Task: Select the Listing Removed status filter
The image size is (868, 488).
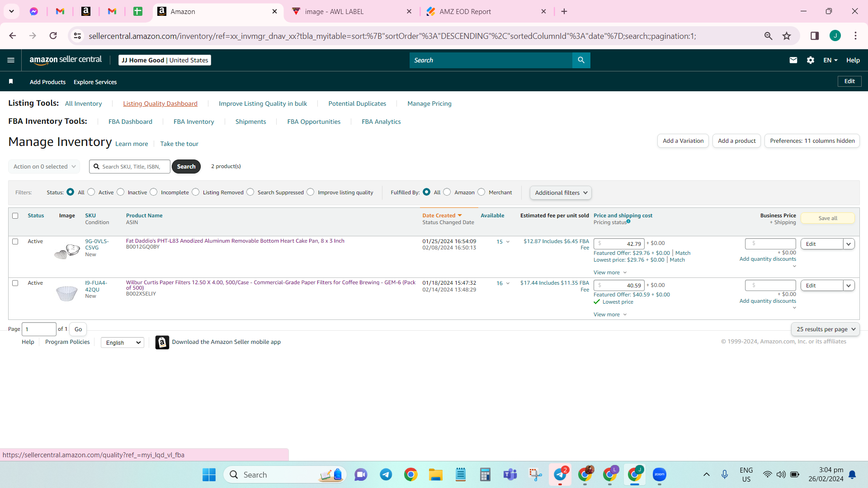Action: click(x=196, y=192)
